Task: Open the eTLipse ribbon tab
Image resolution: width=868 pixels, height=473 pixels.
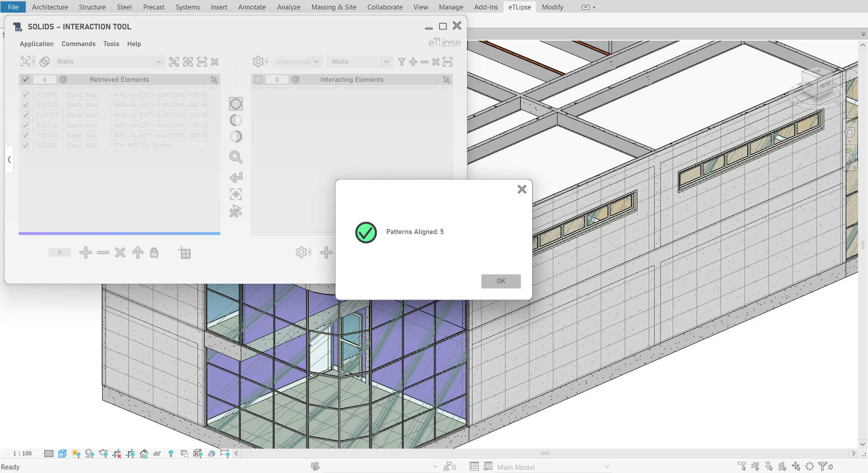Action: click(519, 7)
